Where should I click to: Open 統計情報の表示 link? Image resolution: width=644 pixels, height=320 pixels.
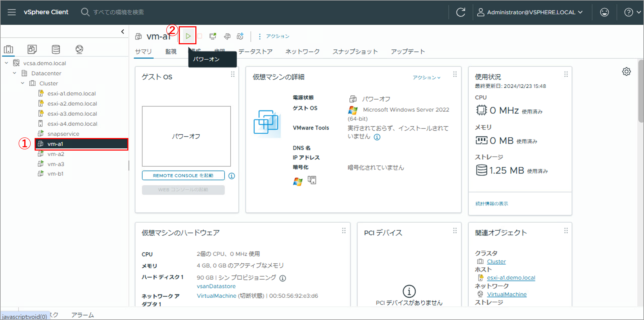491,204
